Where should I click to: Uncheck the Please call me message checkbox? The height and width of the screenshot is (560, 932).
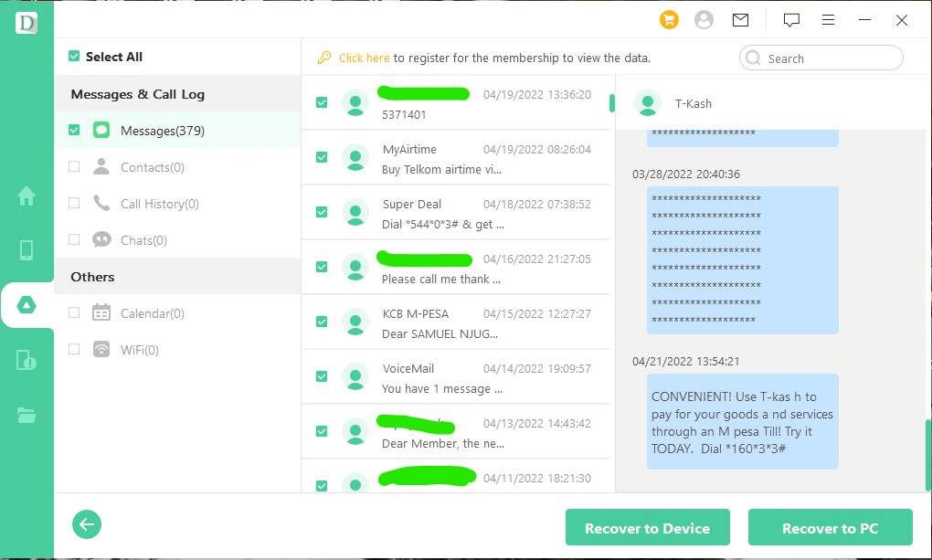pyautogui.click(x=322, y=267)
